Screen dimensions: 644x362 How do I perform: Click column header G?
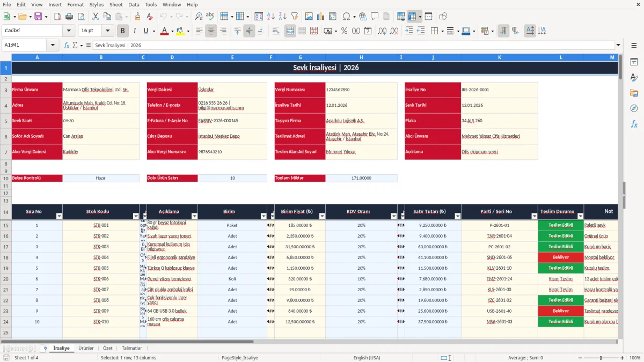(300, 57)
